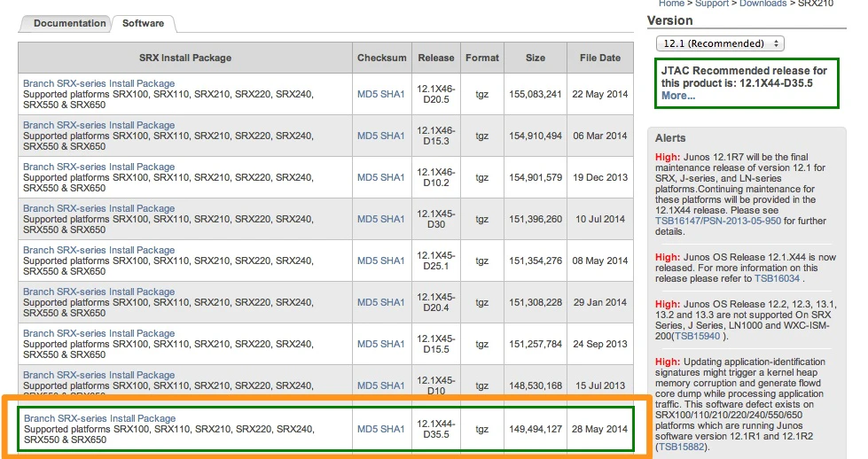The height and width of the screenshot is (459, 868).
Task: View SHA1 checksum for 12.1X45-D25.1
Action: coord(393,261)
